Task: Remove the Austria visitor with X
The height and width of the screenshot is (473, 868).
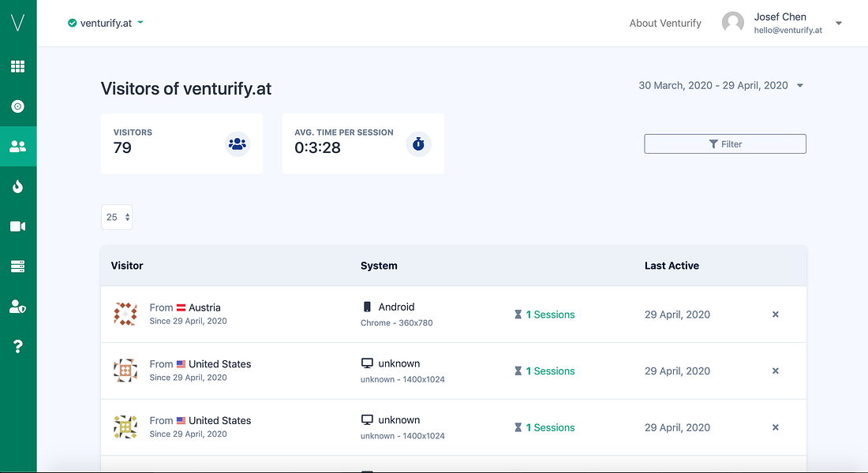Action: click(x=776, y=315)
